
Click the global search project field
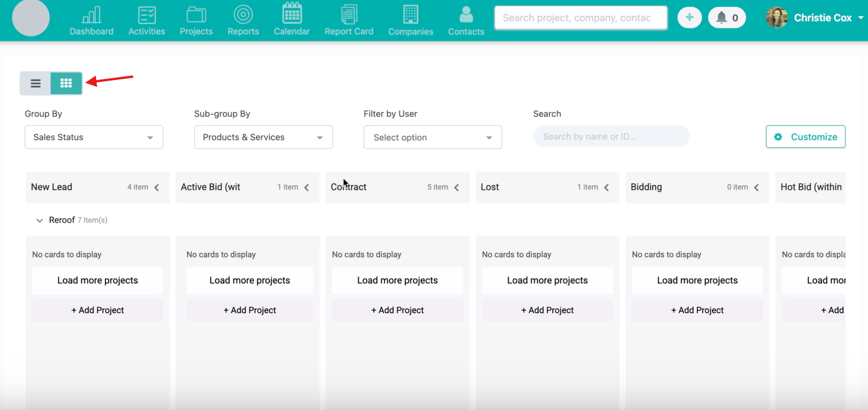pyautogui.click(x=581, y=18)
